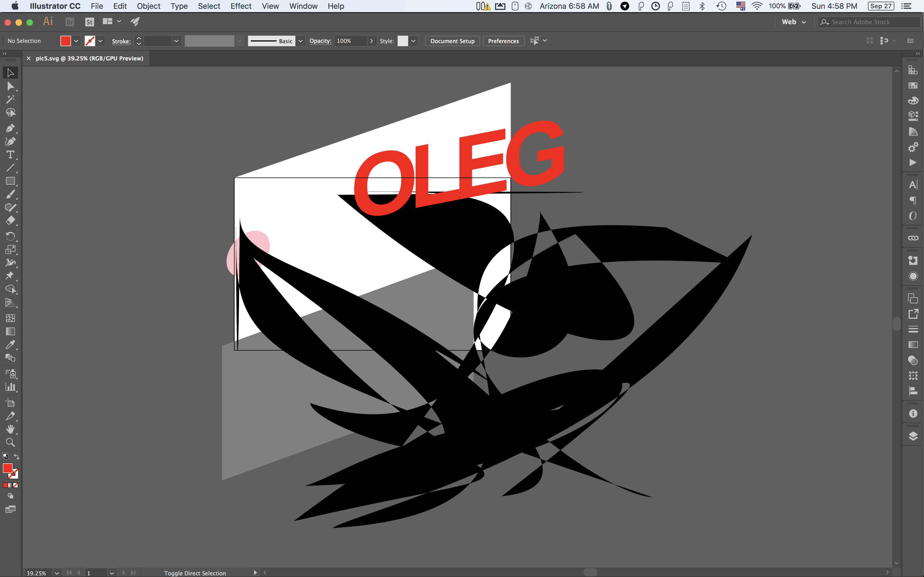Open the Object menu
This screenshot has height=577, width=924.
[x=148, y=6]
